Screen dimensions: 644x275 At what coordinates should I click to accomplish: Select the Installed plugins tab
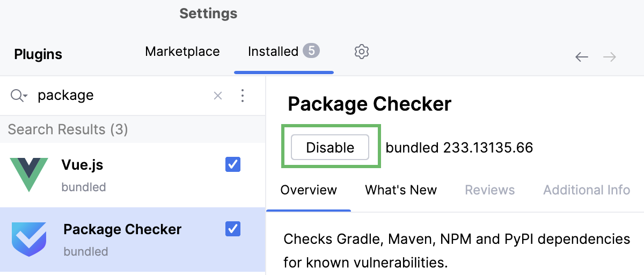pos(273,52)
